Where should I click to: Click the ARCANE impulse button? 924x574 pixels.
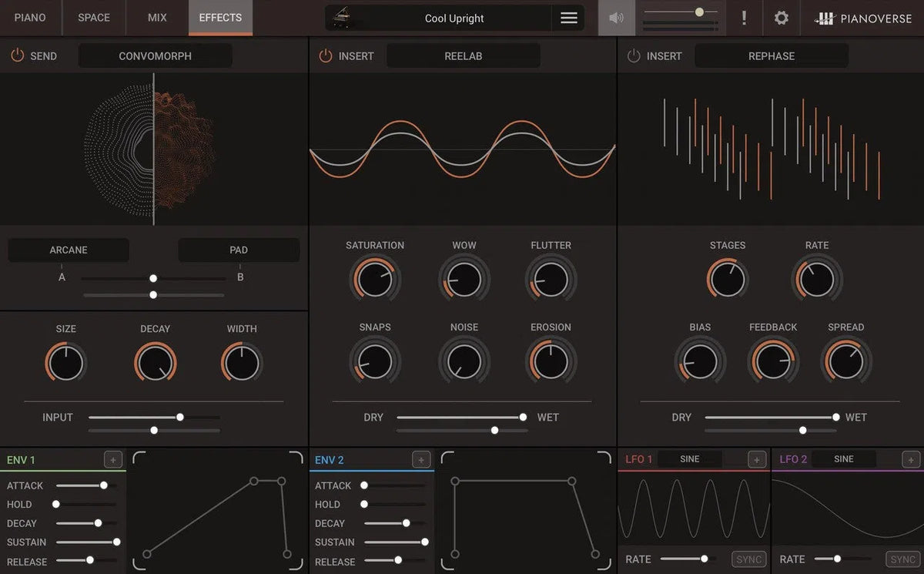(69, 250)
